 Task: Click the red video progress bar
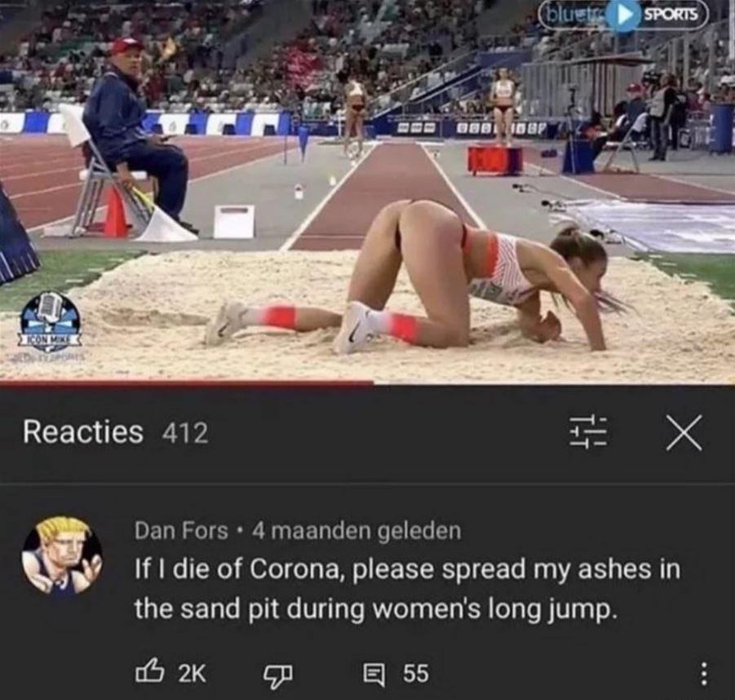tap(187, 383)
